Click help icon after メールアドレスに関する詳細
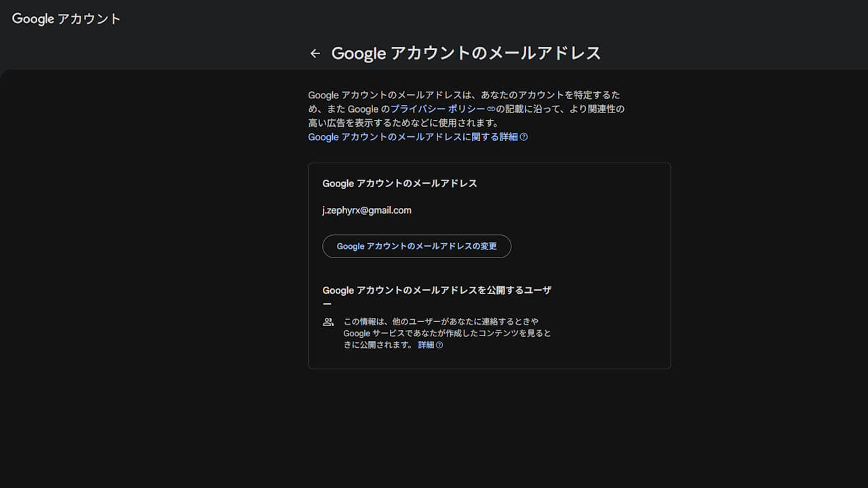The image size is (868, 488). (524, 137)
